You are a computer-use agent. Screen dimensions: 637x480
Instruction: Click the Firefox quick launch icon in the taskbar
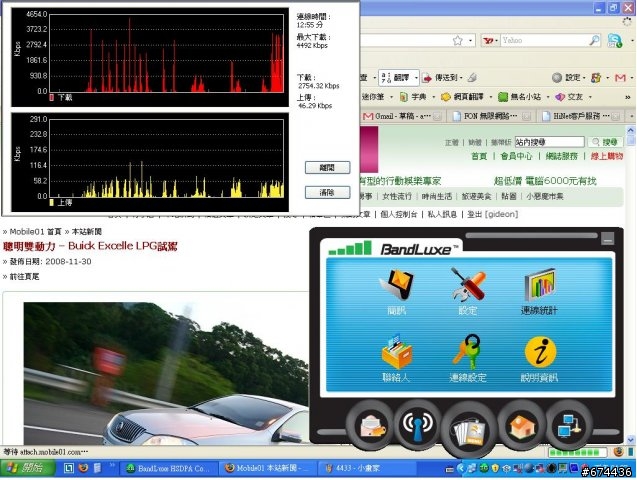[x=83, y=468]
